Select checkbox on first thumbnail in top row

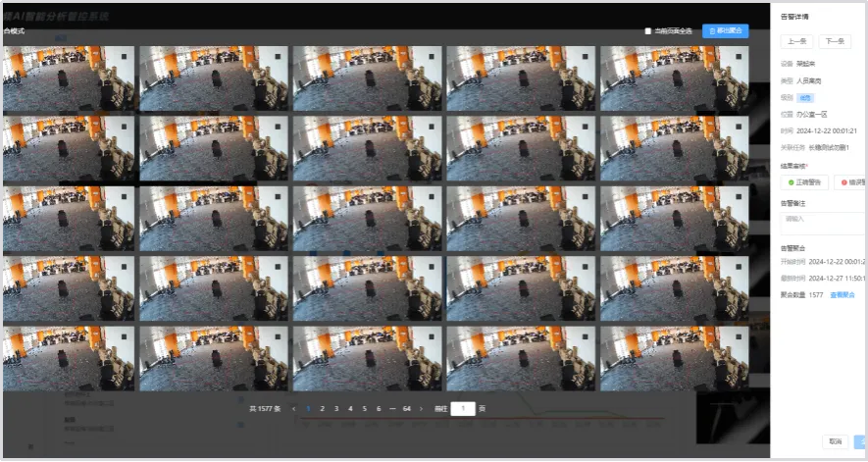tap(126, 56)
